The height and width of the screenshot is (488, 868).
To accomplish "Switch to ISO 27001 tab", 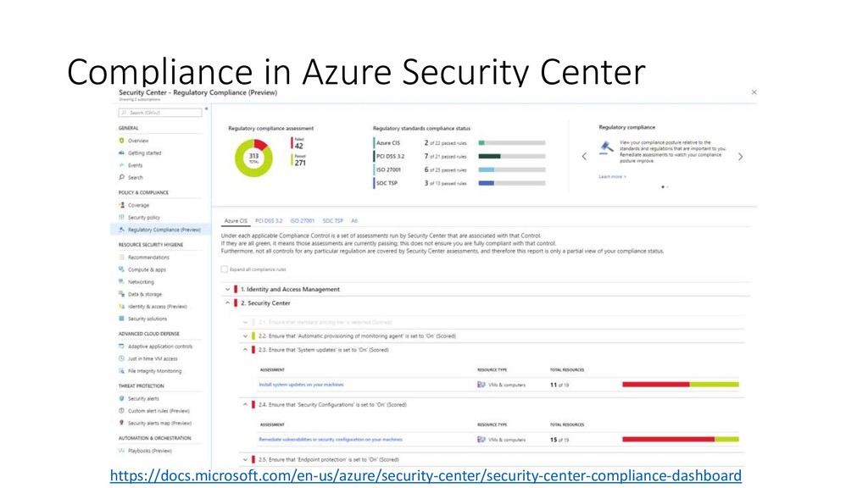I will (x=303, y=220).
